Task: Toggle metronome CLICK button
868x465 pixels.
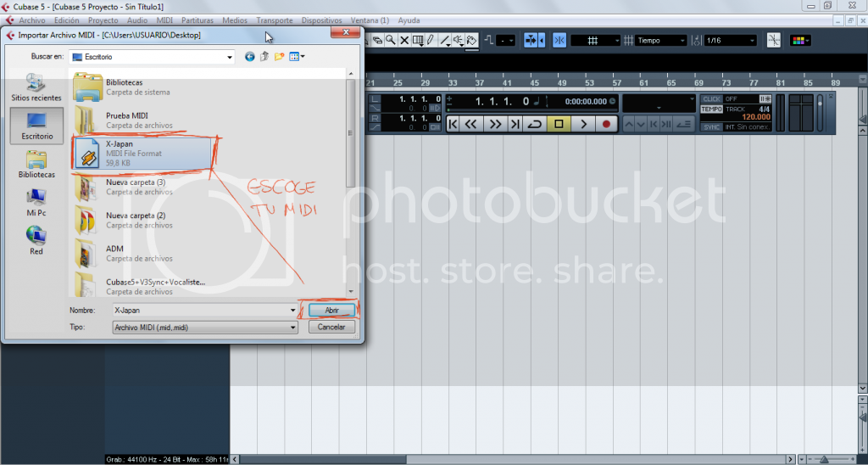Action: point(711,98)
